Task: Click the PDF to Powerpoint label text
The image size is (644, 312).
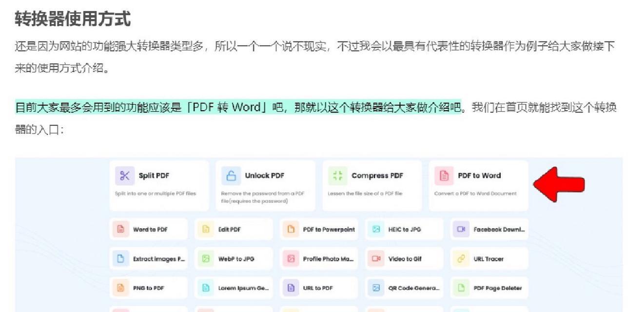Action: [329, 230]
